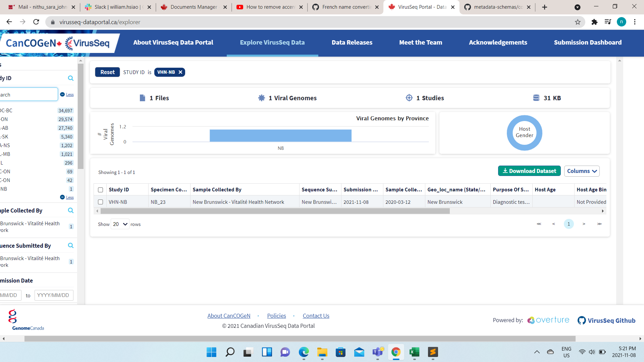Open the VirusSeq Github link
644x362 pixels.
click(606, 320)
